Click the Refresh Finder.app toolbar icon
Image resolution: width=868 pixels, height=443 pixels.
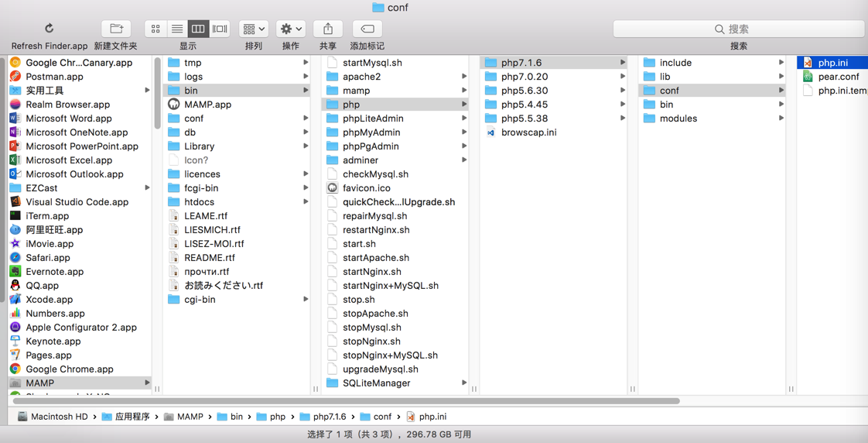pos(49,29)
